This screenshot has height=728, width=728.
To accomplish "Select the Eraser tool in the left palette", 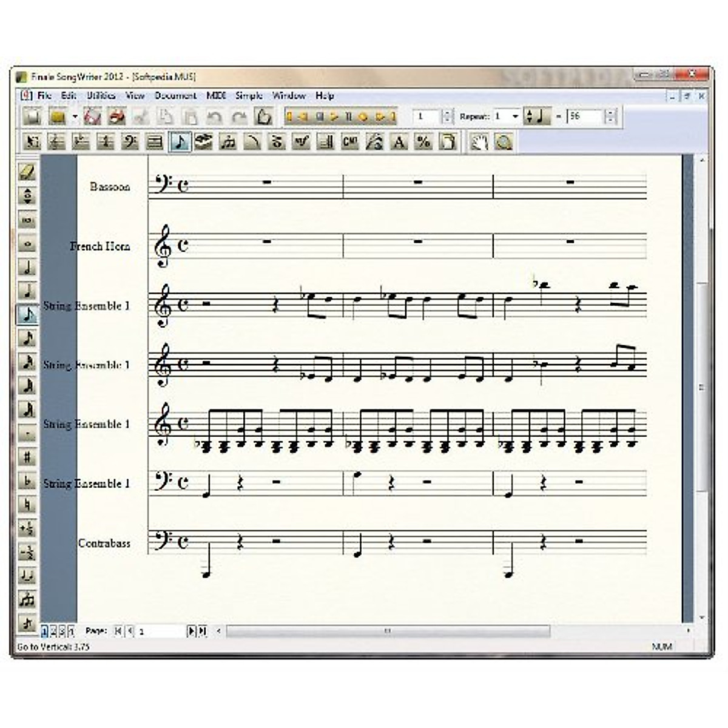I will tap(27, 172).
